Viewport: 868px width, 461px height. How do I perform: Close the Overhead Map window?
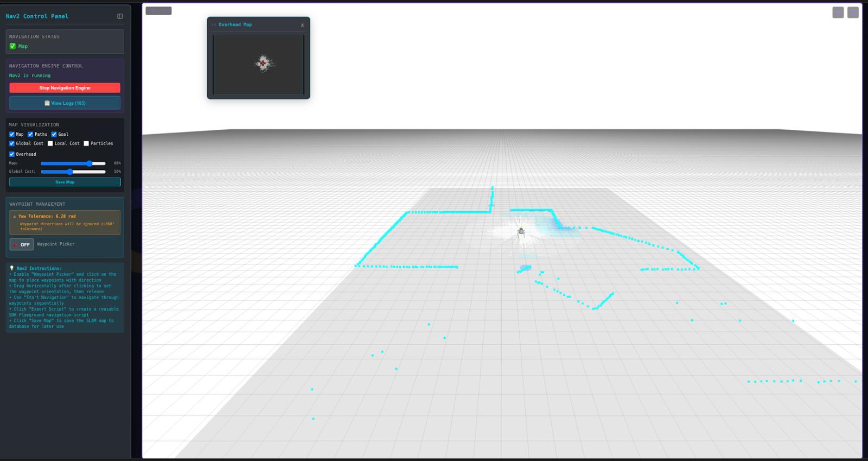pyautogui.click(x=302, y=25)
